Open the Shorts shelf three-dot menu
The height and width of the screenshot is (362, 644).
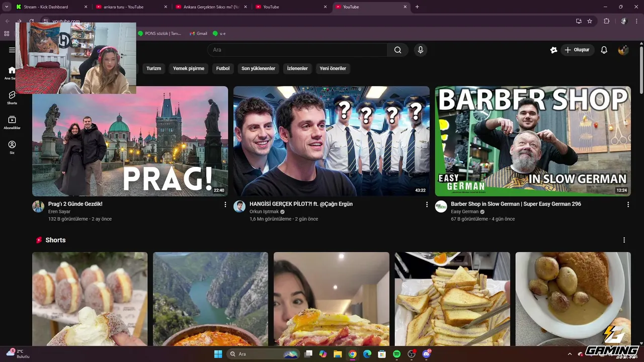point(624,240)
